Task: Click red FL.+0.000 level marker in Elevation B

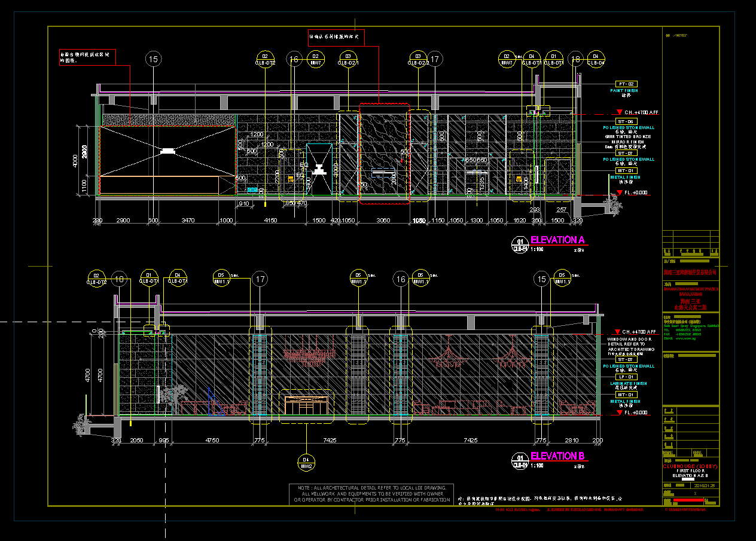Action: tap(618, 412)
